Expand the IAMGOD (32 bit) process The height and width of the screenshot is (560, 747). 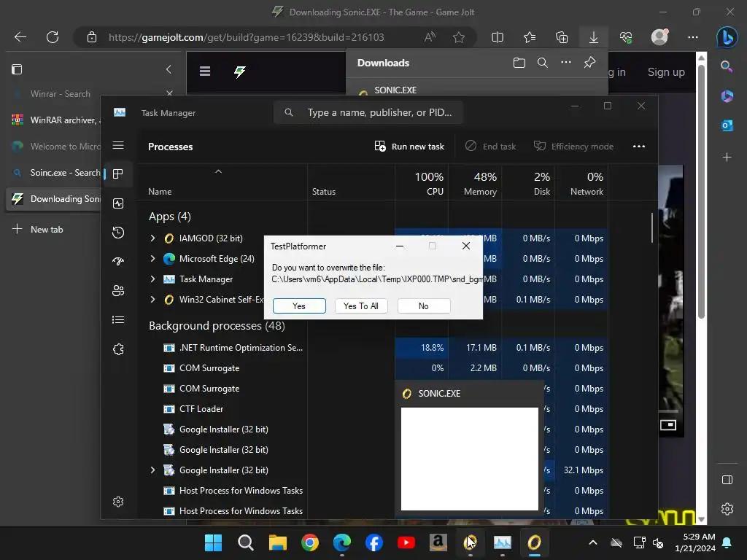(x=152, y=238)
